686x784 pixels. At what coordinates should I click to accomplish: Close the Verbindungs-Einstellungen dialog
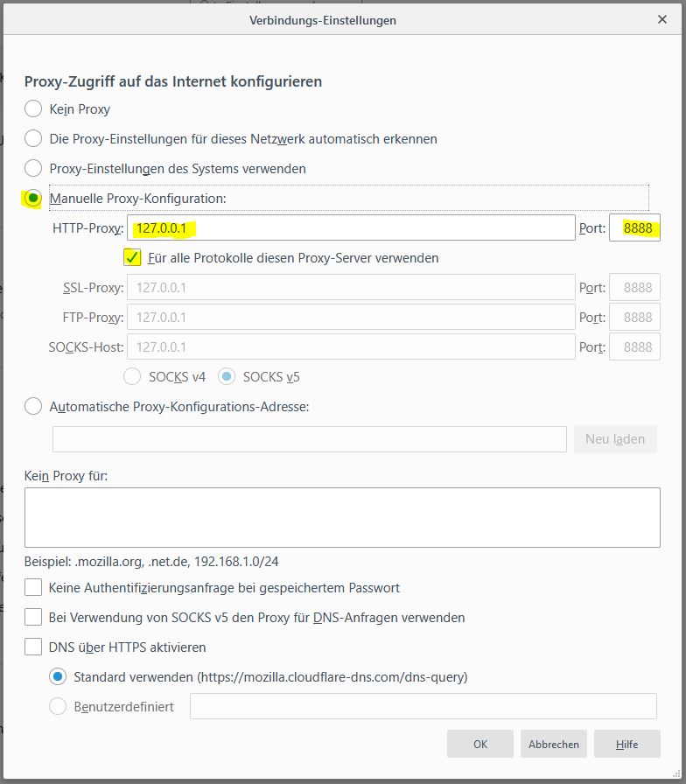click(662, 19)
